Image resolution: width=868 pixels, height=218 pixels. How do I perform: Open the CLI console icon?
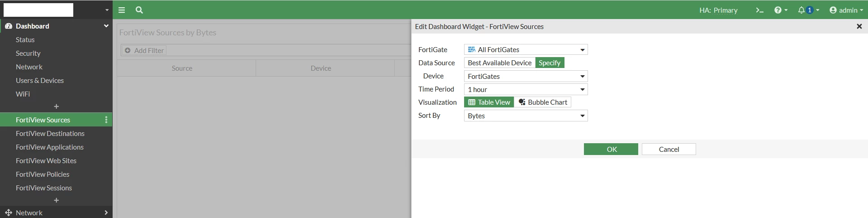(759, 10)
